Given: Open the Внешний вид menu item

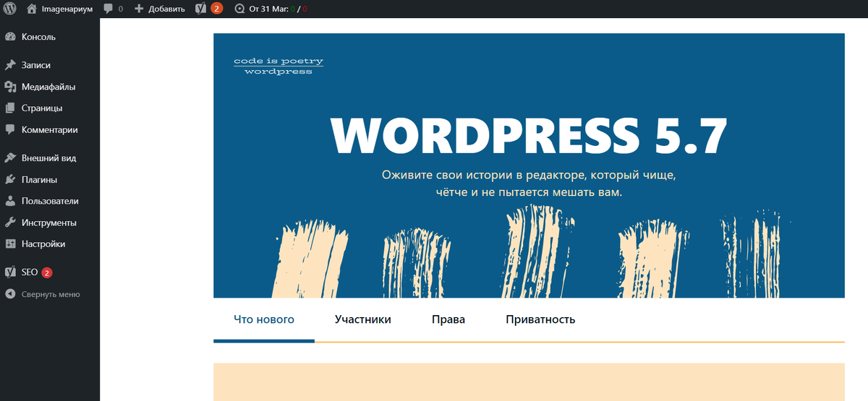Looking at the screenshot, I should [50, 158].
